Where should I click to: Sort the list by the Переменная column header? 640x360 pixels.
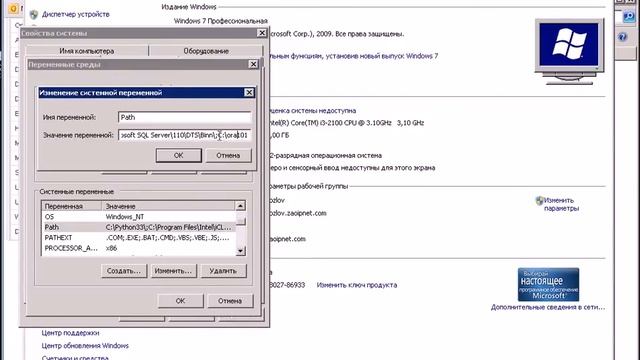pyautogui.click(x=71, y=206)
